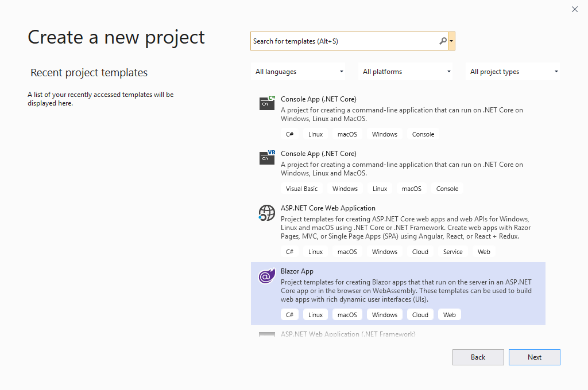Select ASP.NET Web Application (.NET Framework) entry

[348, 334]
